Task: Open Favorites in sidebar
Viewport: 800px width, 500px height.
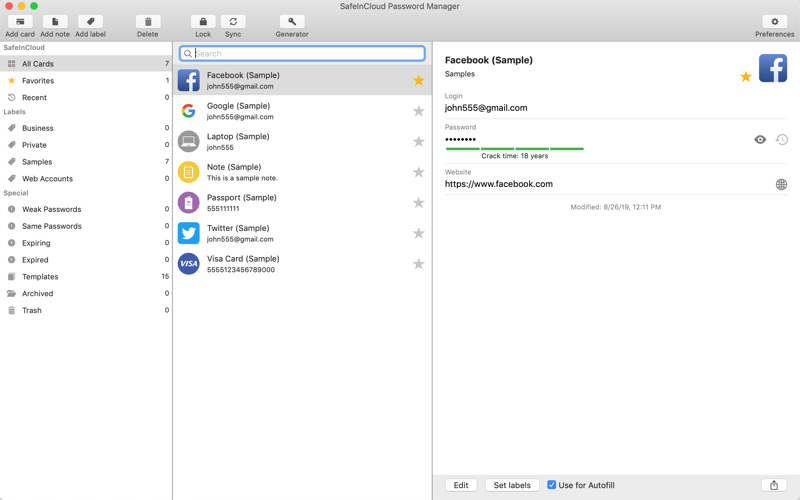Action: 86,81
